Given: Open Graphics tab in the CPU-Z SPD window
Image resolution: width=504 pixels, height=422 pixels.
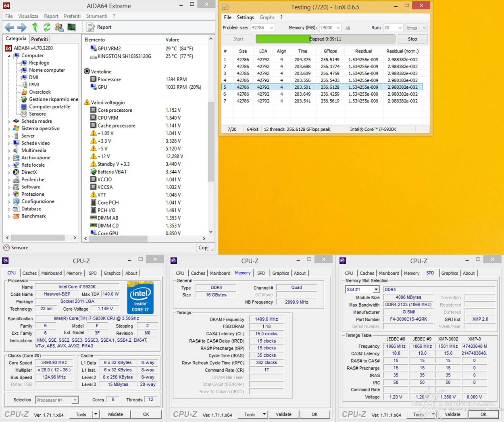Looking at the screenshot, I should click(x=450, y=273).
